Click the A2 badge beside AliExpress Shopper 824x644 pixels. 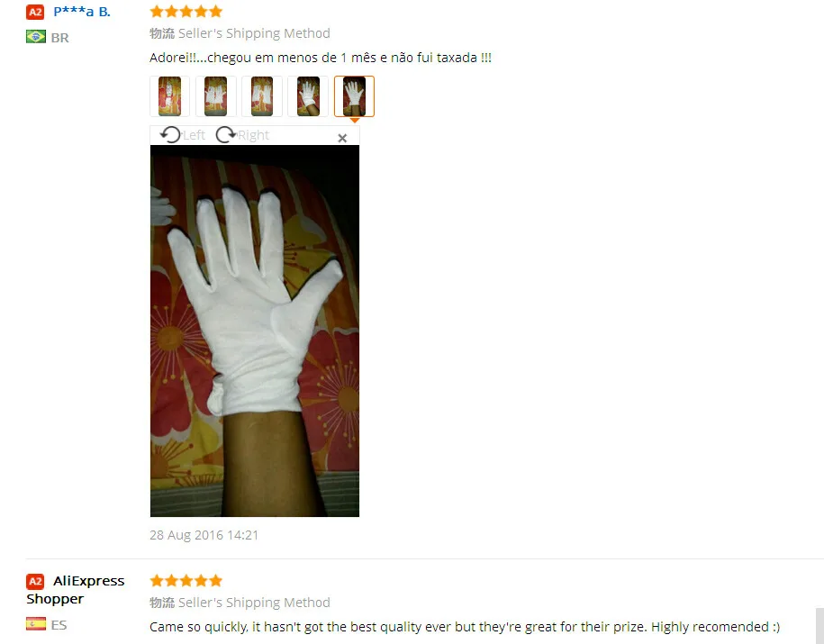tap(35, 582)
